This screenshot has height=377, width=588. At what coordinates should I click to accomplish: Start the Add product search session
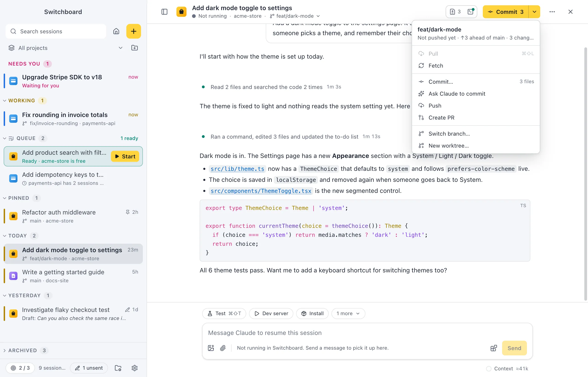[125, 156]
